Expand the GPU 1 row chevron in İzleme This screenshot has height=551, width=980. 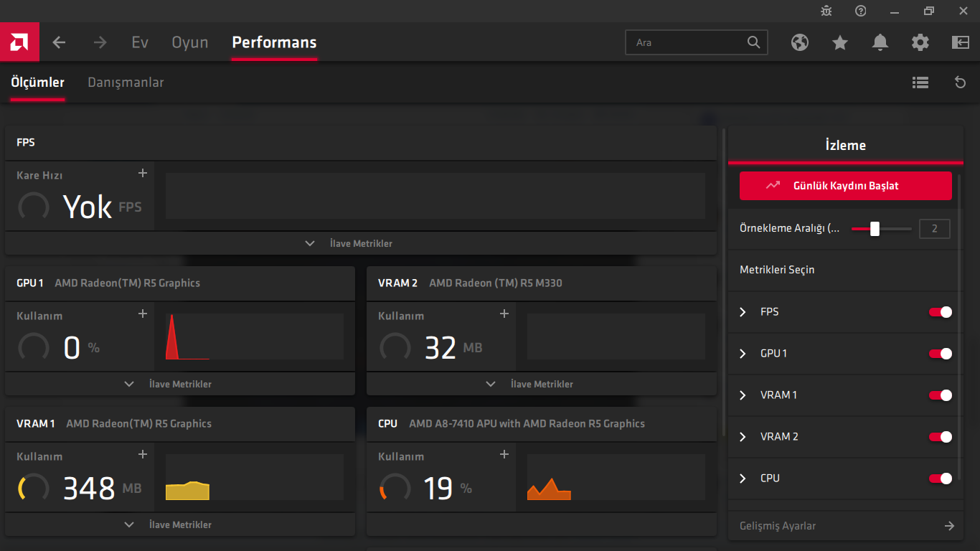point(743,354)
